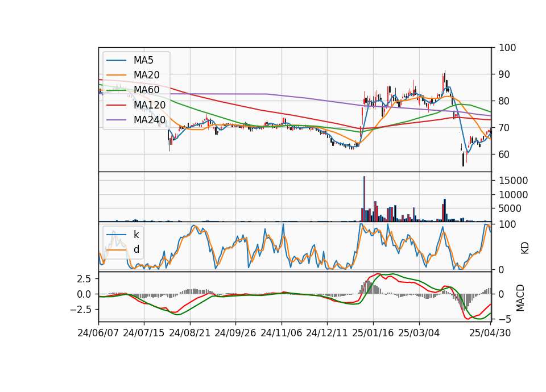Click the blue MA5 legend line sample
Screen dimensions: 546x392
pyautogui.click(x=116, y=61)
